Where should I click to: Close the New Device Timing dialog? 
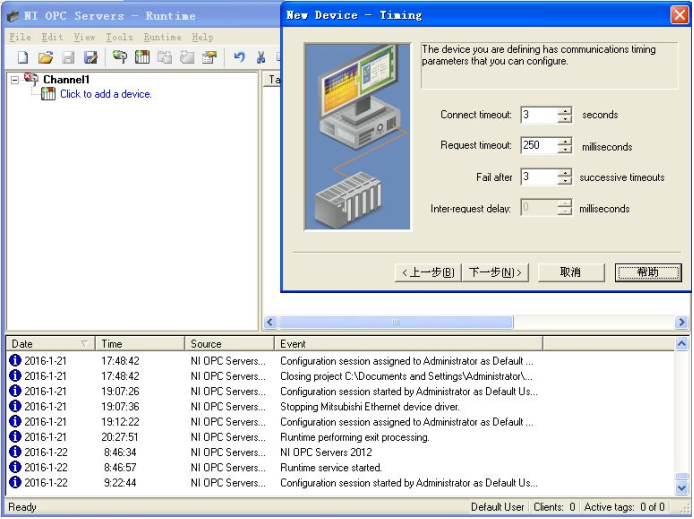[x=679, y=15]
